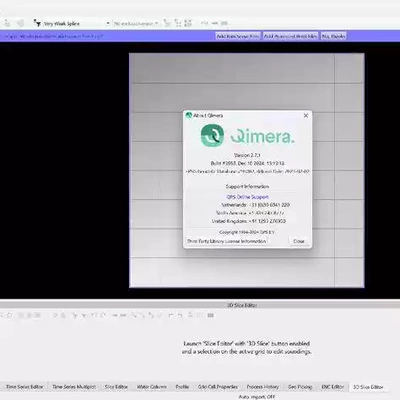The width and height of the screenshot is (400, 400).
Task: Switch to the ENC Editor tab
Action: tap(332, 387)
